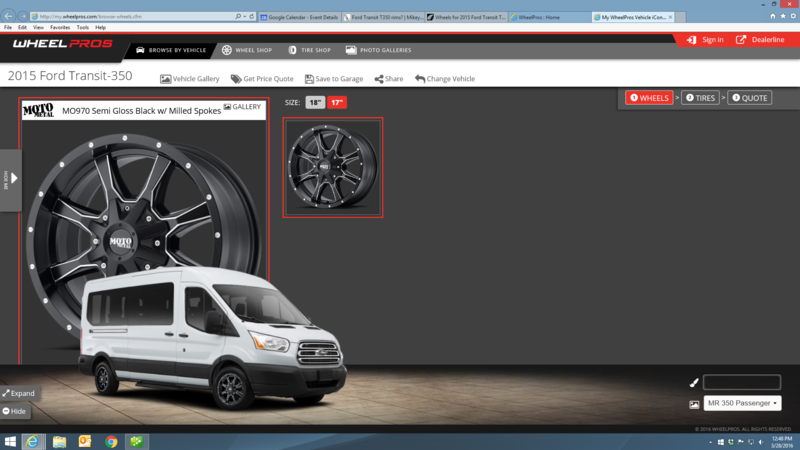Click the browser forward button

[x=22, y=16]
